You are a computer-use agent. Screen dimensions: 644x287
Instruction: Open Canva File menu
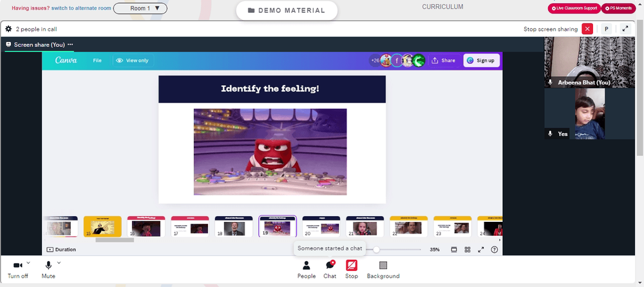97,61
